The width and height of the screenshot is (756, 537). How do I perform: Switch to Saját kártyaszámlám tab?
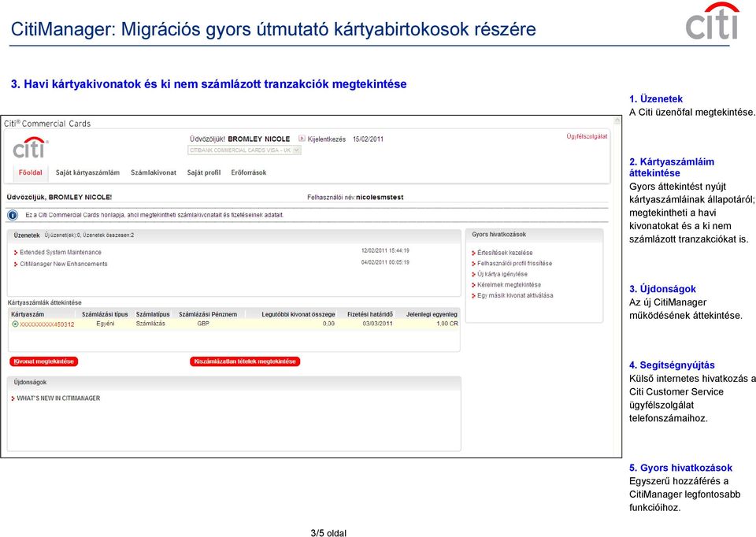[x=87, y=172]
